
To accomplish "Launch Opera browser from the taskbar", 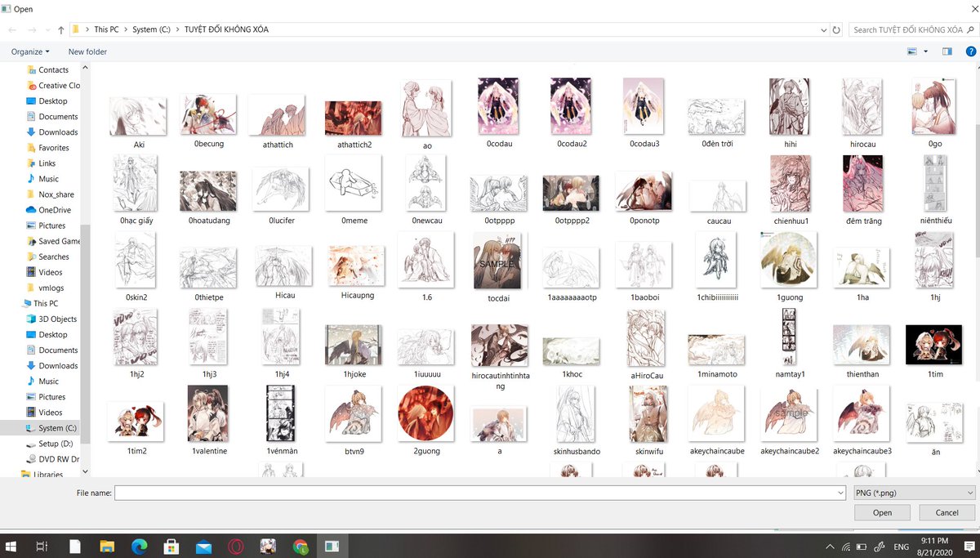I will 236,546.
